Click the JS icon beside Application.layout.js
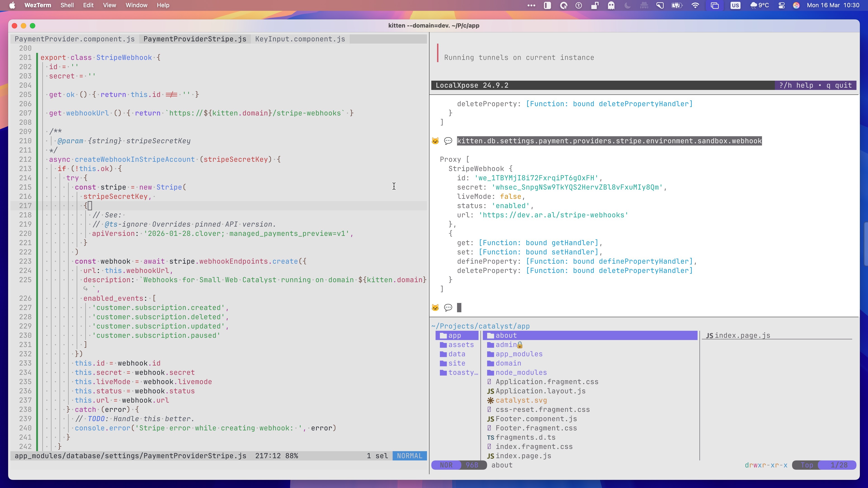 coord(490,391)
